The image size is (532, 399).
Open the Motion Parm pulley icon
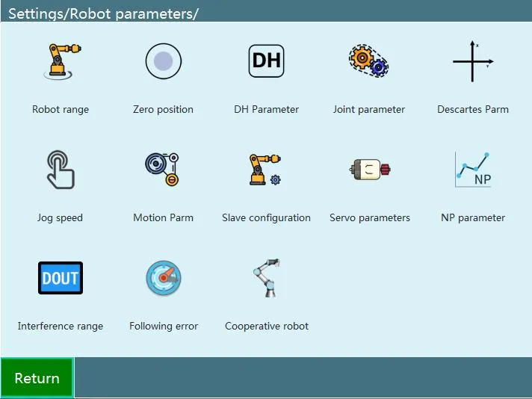[162, 170]
